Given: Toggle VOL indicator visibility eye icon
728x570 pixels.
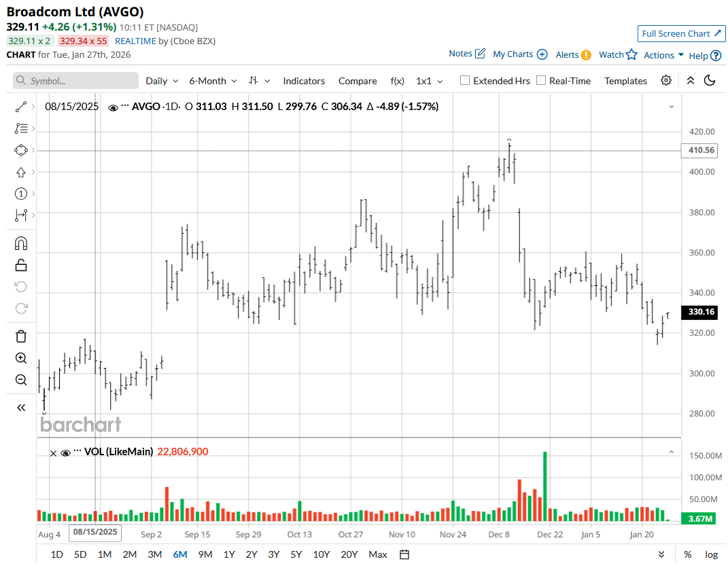Looking at the screenshot, I should (x=65, y=453).
